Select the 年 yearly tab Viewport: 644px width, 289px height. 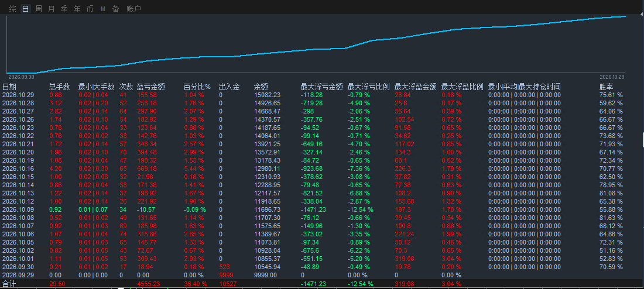[77, 9]
